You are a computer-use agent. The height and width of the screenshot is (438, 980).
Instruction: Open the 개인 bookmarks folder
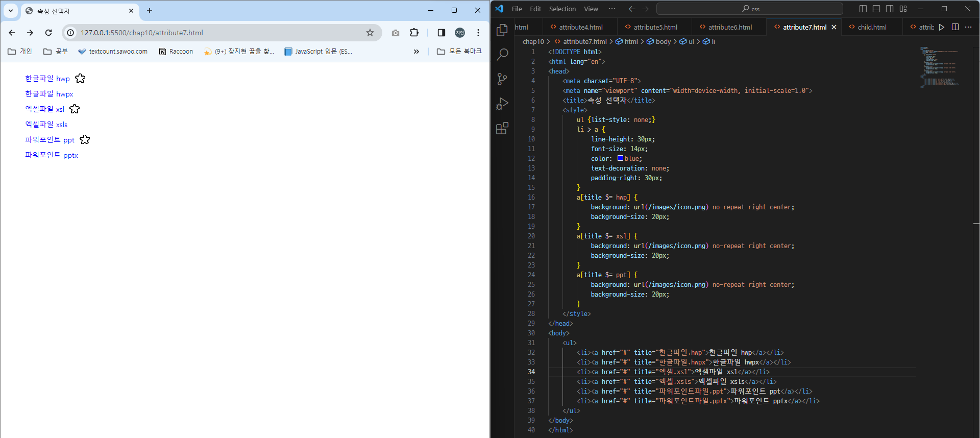coord(20,52)
